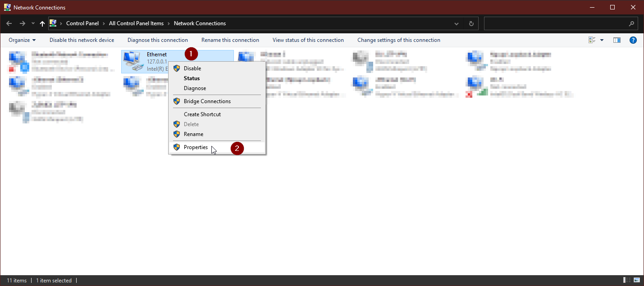Refresh the Network Connections view

pos(471,23)
